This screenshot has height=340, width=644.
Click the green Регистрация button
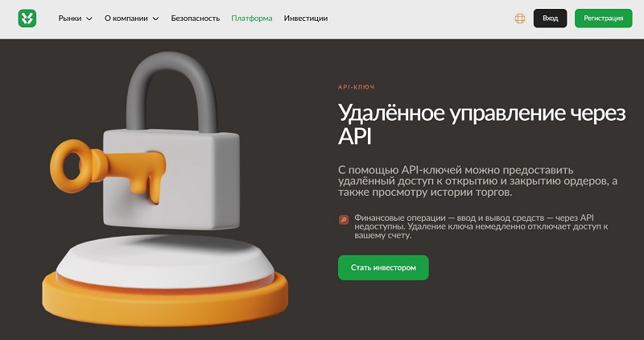click(x=603, y=19)
